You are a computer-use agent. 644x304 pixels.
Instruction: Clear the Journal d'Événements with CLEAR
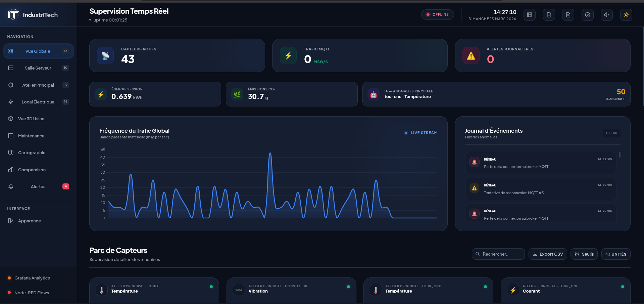tap(611, 133)
